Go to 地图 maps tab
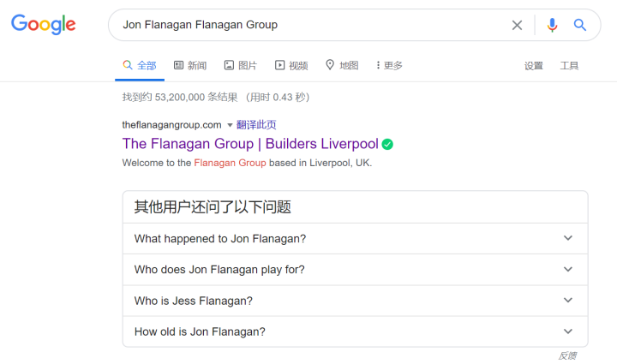The width and height of the screenshot is (617, 364). (341, 65)
